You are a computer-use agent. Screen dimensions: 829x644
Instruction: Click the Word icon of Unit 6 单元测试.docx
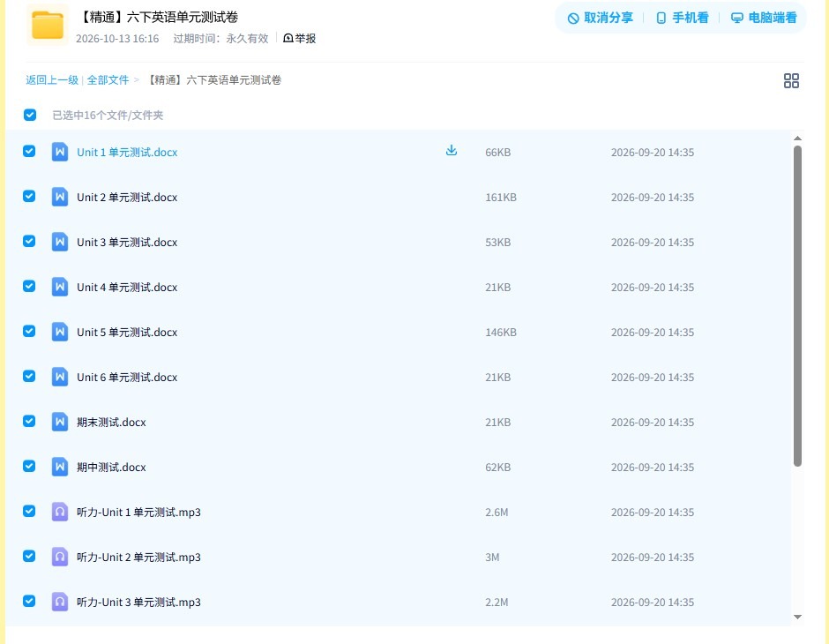[x=60, y=377]
